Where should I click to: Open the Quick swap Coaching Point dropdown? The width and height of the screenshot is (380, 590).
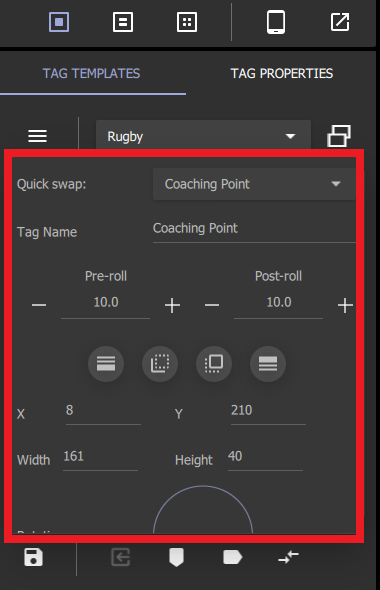coord(254,184)
